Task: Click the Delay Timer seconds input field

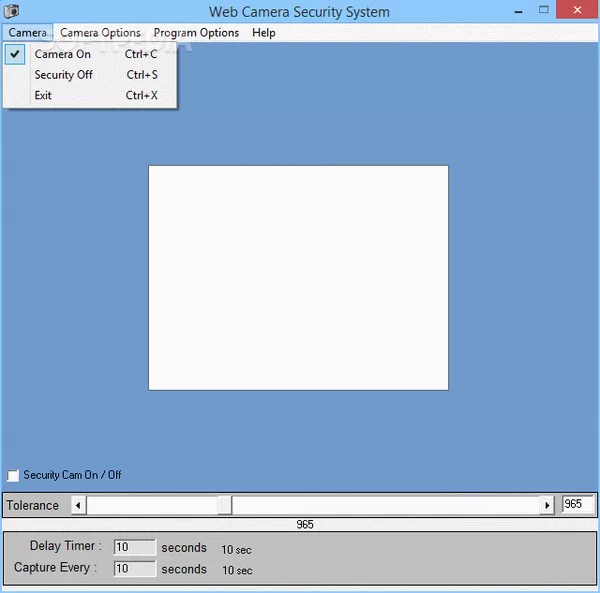Action: pyautogui.click(x=134, y=547)
